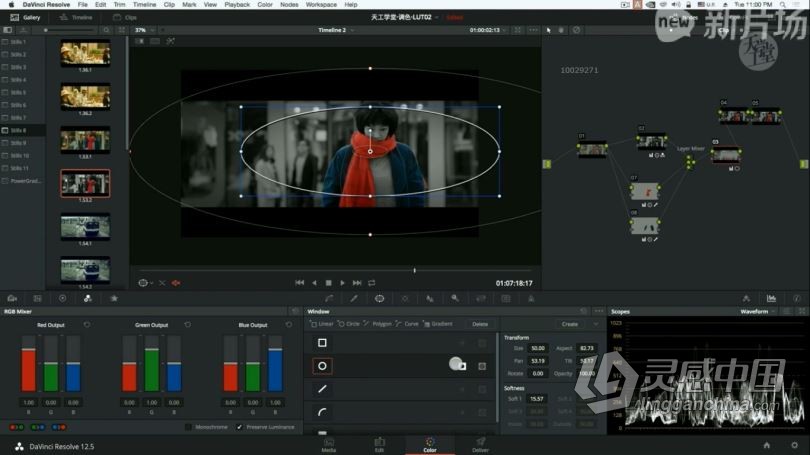
Task: Open the Color menu
Action: tap(265, 5)
